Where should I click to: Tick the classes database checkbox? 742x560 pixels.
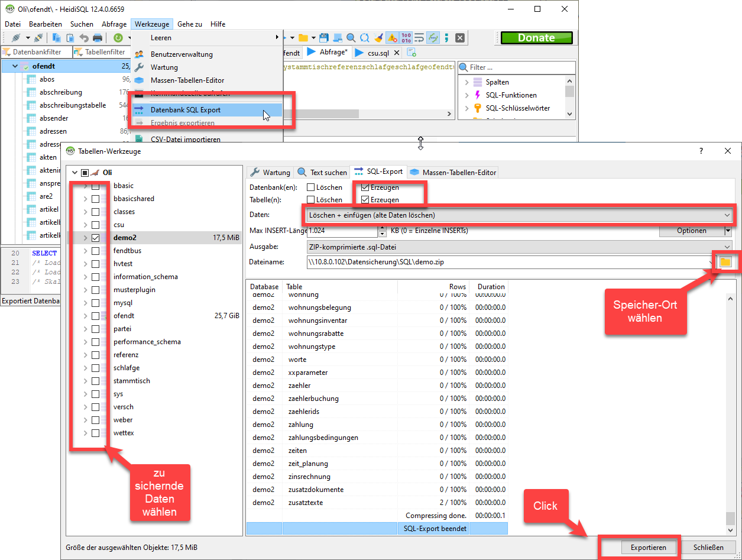[x=95, y=212]
